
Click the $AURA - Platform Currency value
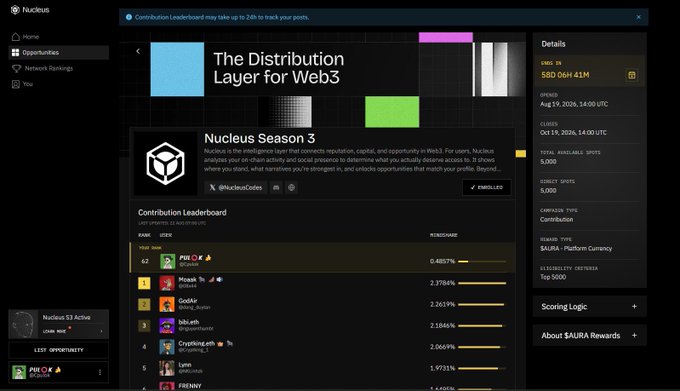pos(576,248)
